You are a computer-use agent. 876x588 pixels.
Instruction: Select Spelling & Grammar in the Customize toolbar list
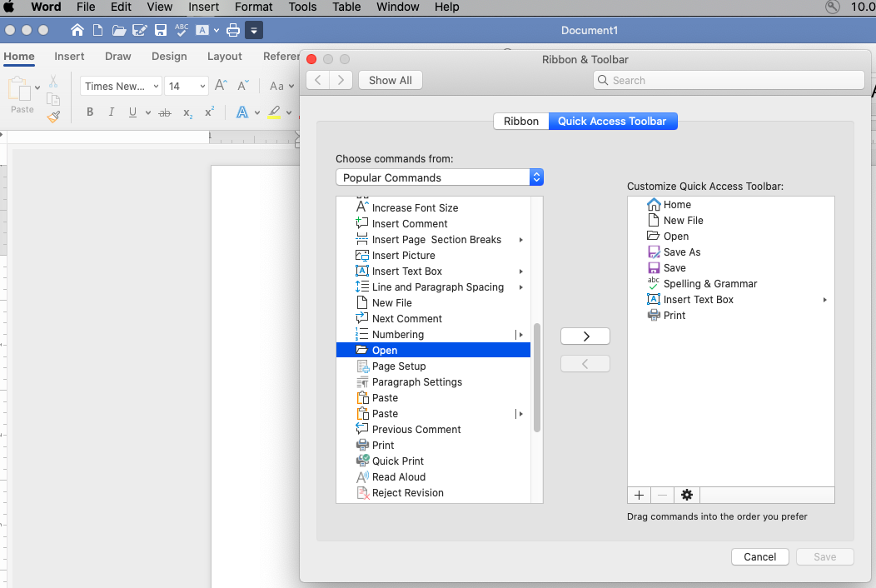(731, 284)
